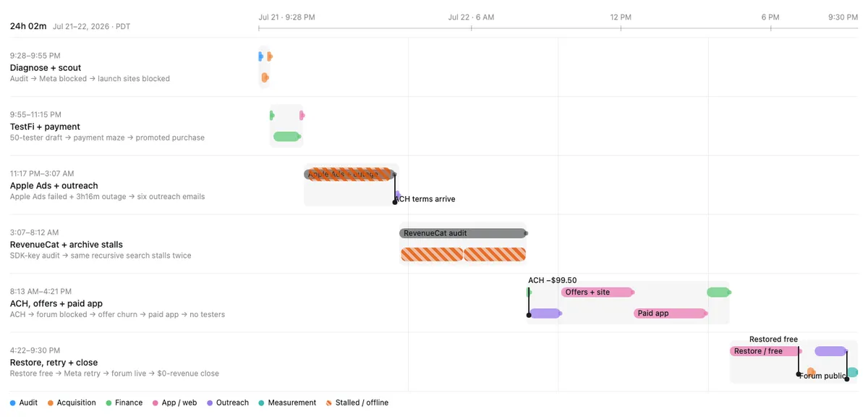Viewport: 868px width, 417px height.
Task: Toggle the Outreach legend entry
Action: [228, 403]
